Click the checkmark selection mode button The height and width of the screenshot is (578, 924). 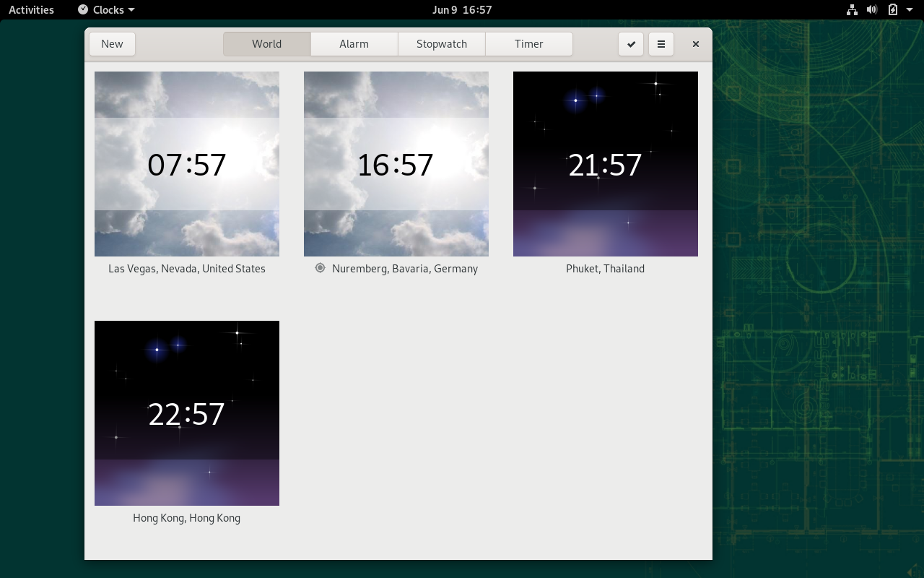[x=631, y=44]
